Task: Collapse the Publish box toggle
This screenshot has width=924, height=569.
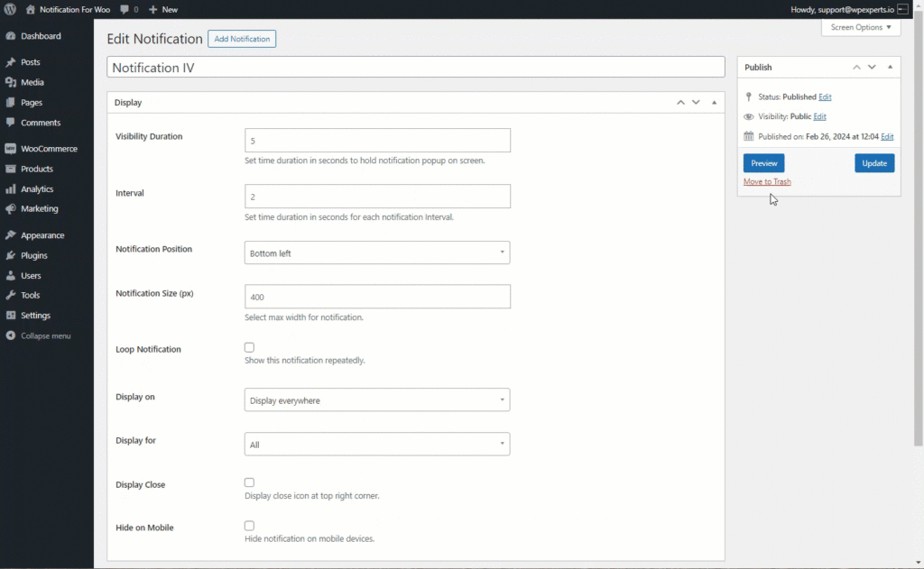Action: pos(890,67)
